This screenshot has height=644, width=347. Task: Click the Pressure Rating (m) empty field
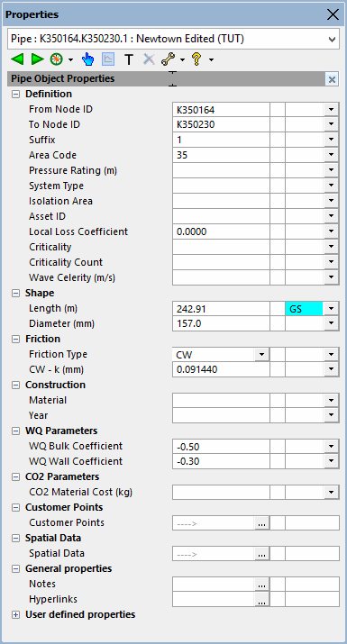click(221, 171)
